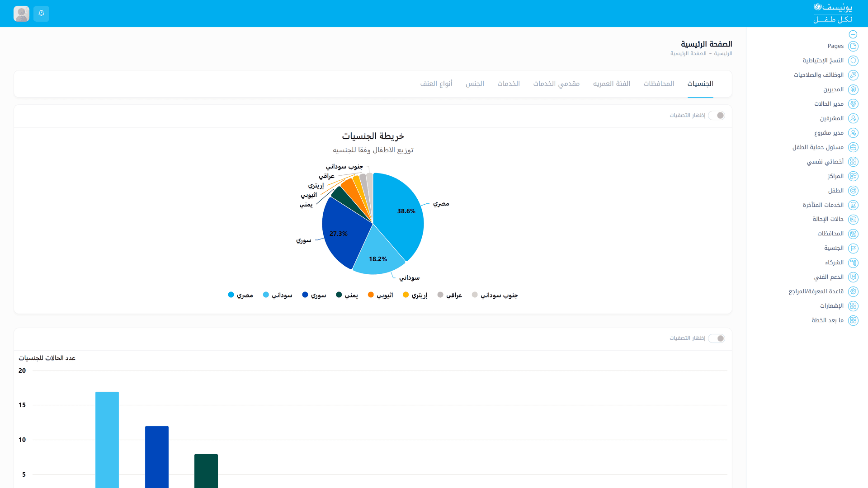The width and height of the screenshot is (868, 488).
Task: Click the الإشعارات notifications sidebar icon
Action: coord(853,306)
